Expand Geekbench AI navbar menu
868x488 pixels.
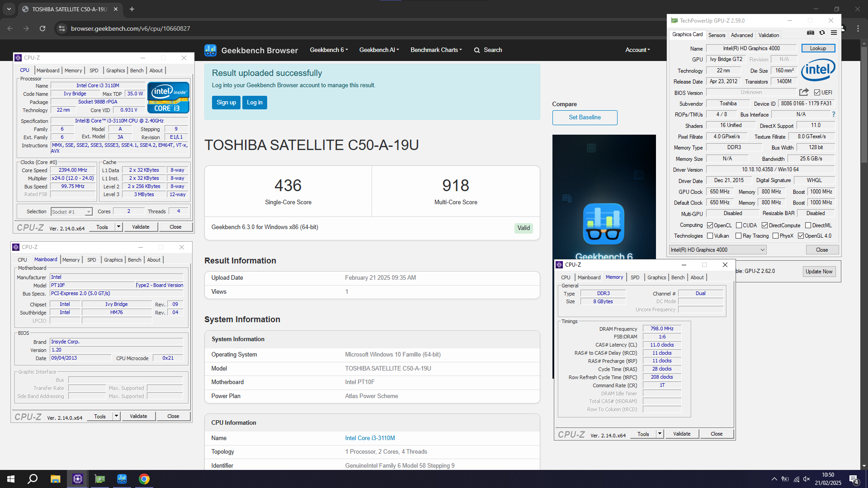coord(379,50)
